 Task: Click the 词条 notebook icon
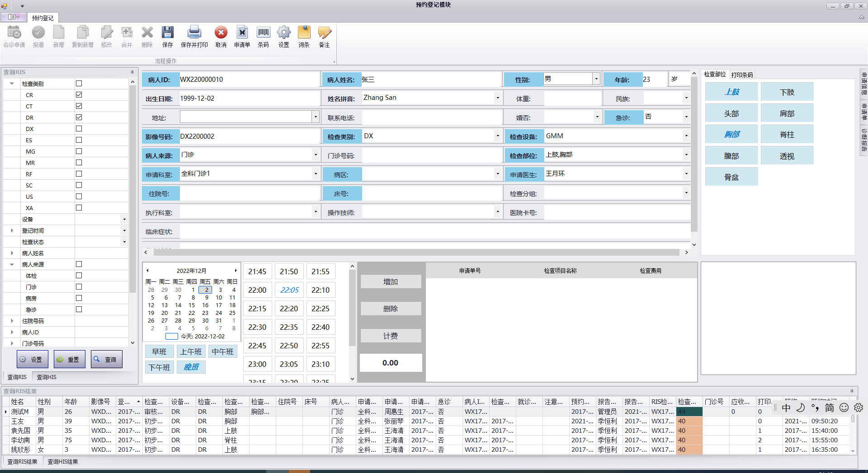point(304,33)
